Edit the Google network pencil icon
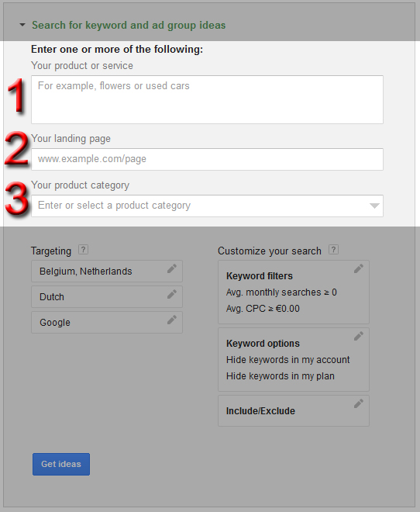420x512 pixels. tap(172, 320)
